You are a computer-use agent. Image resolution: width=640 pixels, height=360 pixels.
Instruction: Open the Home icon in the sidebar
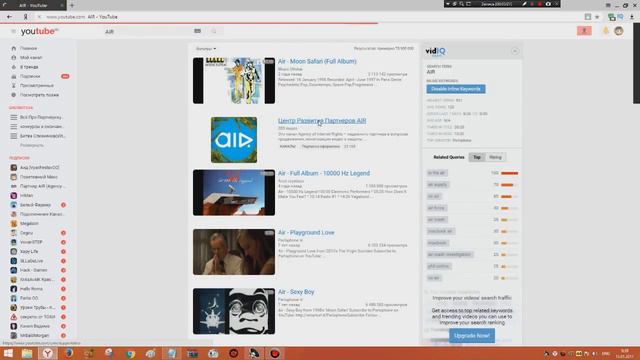click(x=13, y=48)
